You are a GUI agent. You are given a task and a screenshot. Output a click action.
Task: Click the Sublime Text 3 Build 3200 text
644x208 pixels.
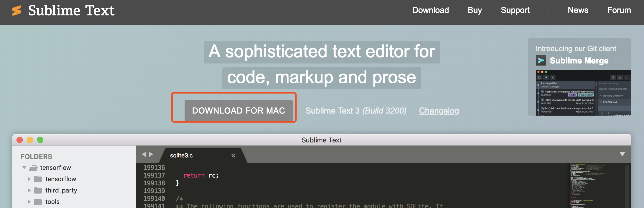pyautogui.click(x=356, y=111)
